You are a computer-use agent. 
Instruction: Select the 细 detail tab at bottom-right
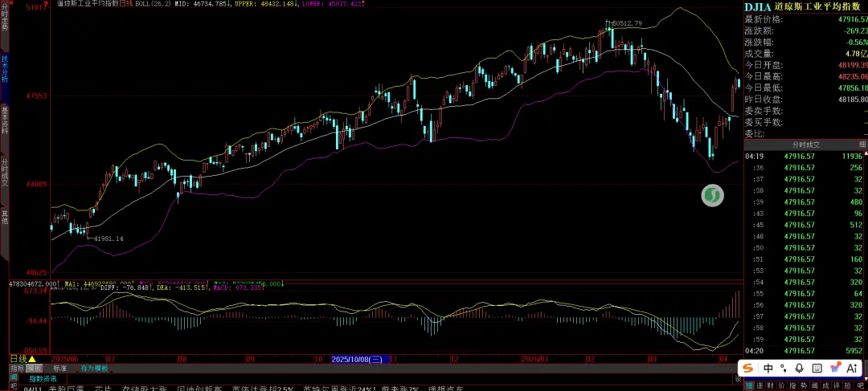[748, 385]
